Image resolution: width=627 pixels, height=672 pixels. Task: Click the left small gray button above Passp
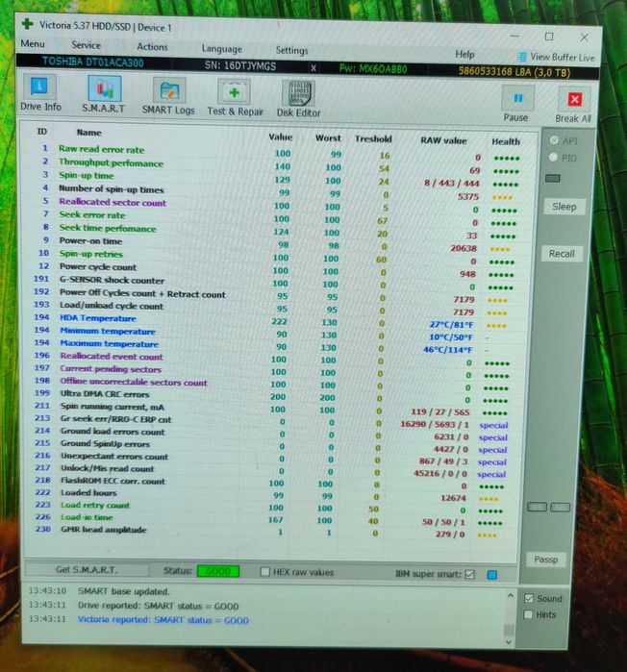pyautogui.click(x=537, y=508)
